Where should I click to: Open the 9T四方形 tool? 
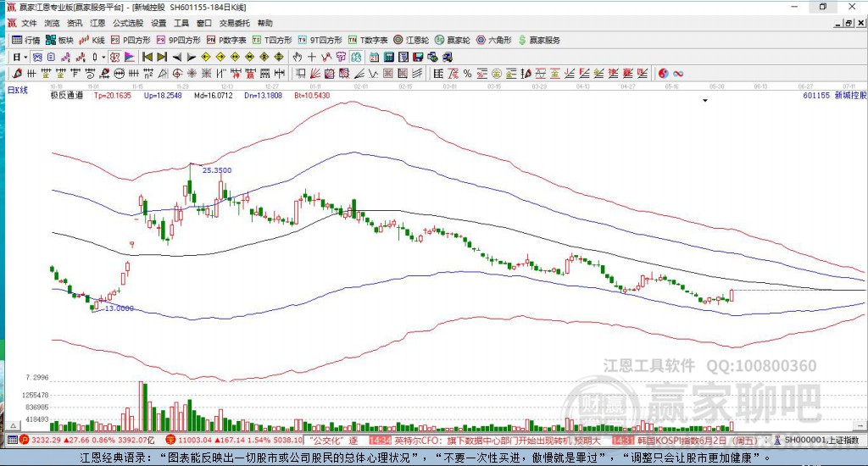coord(320,40)
